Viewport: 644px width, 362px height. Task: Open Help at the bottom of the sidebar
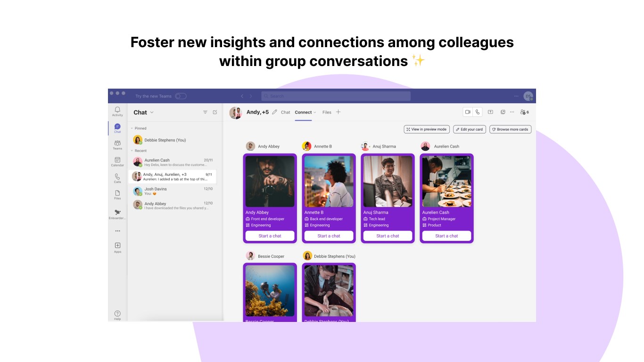coord(117,315)
